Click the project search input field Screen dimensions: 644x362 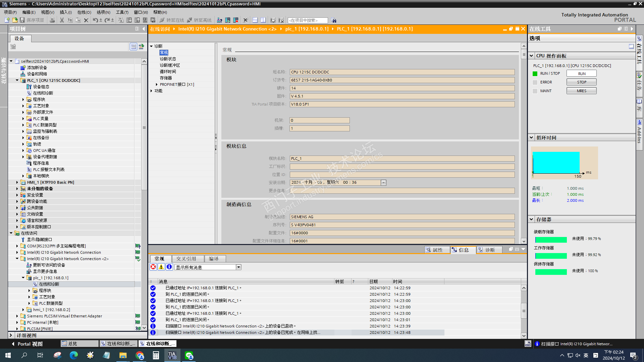(308, 20)
